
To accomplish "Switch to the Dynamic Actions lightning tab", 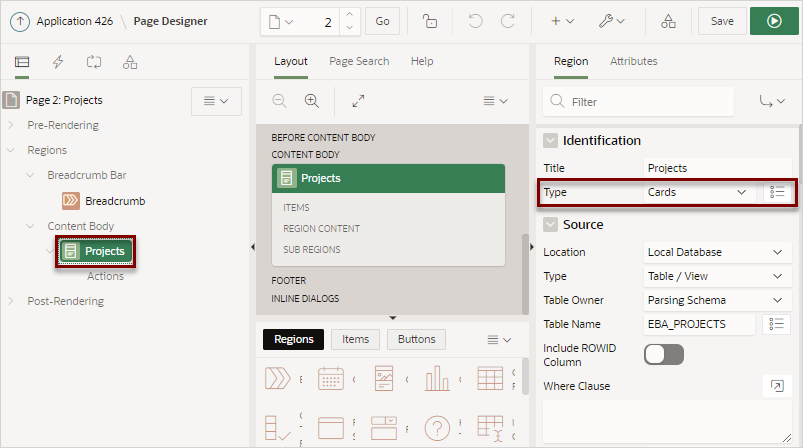I will point(58,62).
